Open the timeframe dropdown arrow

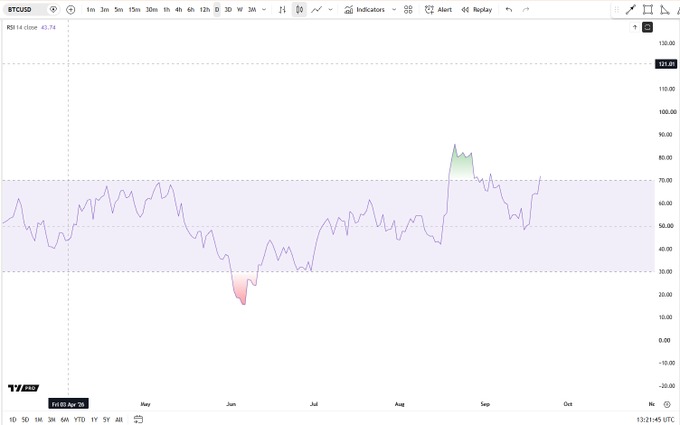(x=264, y=10)
